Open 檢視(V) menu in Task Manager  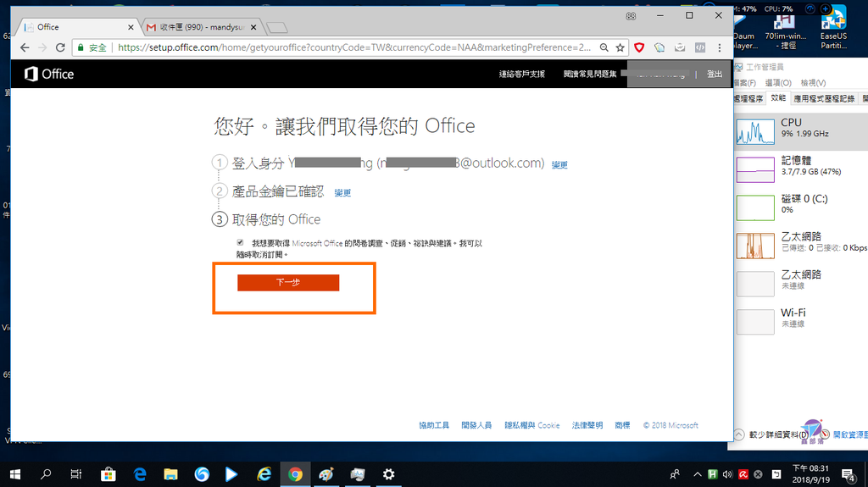tap(813, 82)
